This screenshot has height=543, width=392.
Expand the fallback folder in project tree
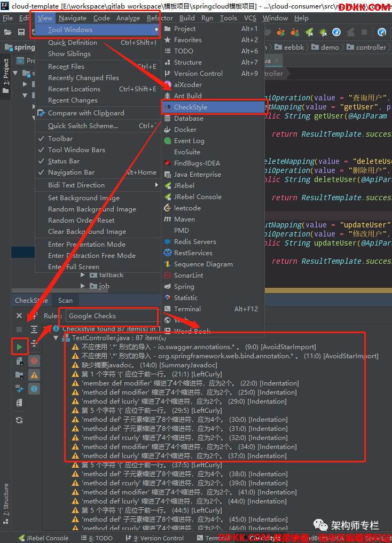coord(83,275)
